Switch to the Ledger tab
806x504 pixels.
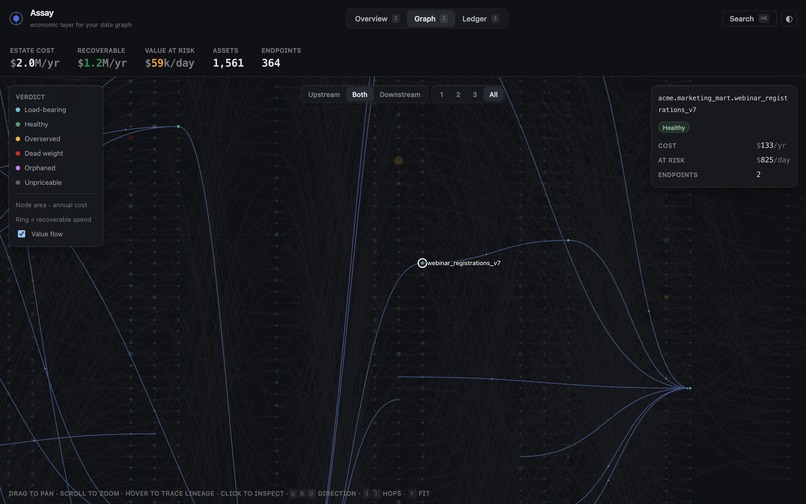(x=480, y=19)
